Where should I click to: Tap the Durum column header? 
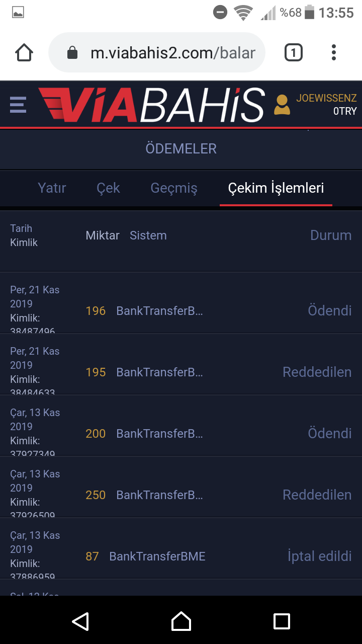(x=330, y=235)
